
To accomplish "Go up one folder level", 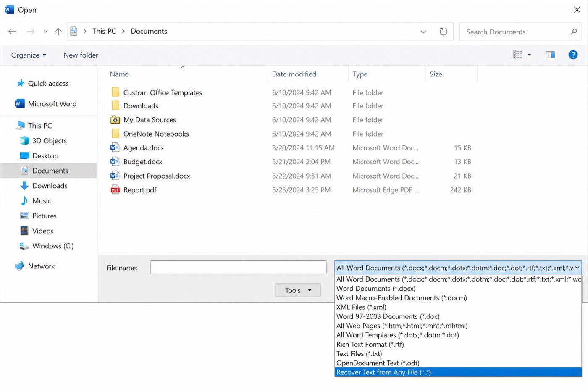I will [58, 32].
